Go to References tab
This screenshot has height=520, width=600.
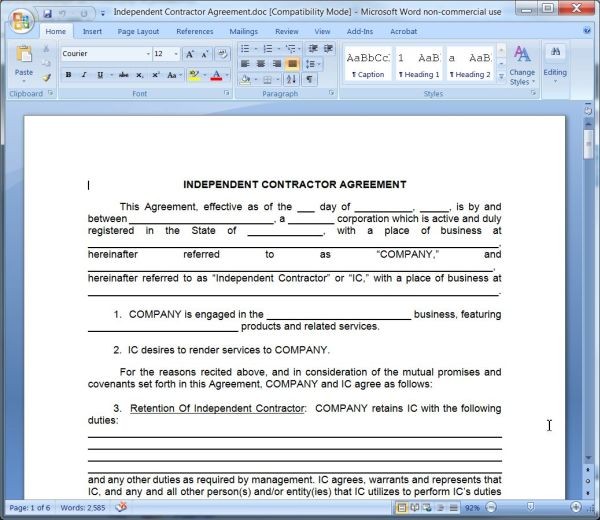pyautogui.click(x=195, y=31)
